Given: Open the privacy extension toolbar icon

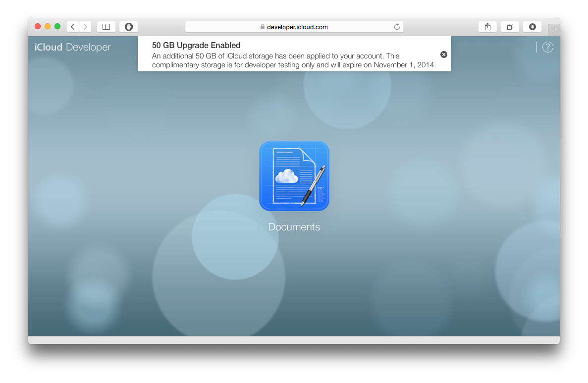Looking at the screenshot, I should click(x=129, y=27).
